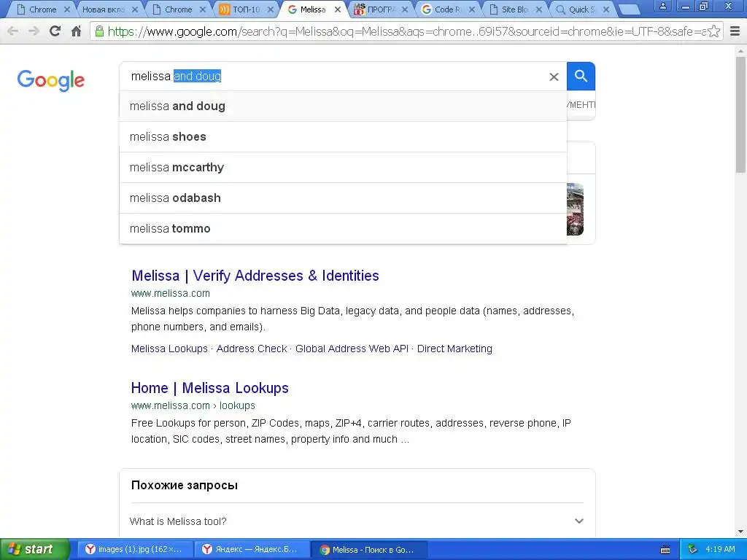Close the Code R tab
Viewport: 747px width, 560px height.
click(x=472, y=9)
